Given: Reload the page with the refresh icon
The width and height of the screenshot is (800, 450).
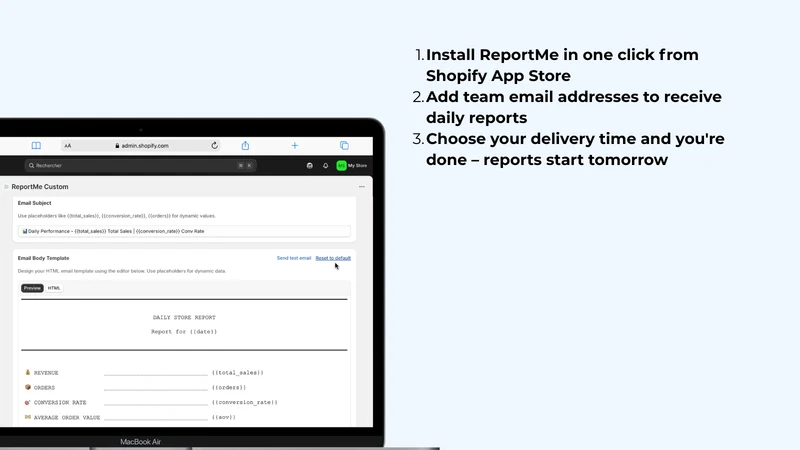Looking at the screenshot, I should pos(214,145).
